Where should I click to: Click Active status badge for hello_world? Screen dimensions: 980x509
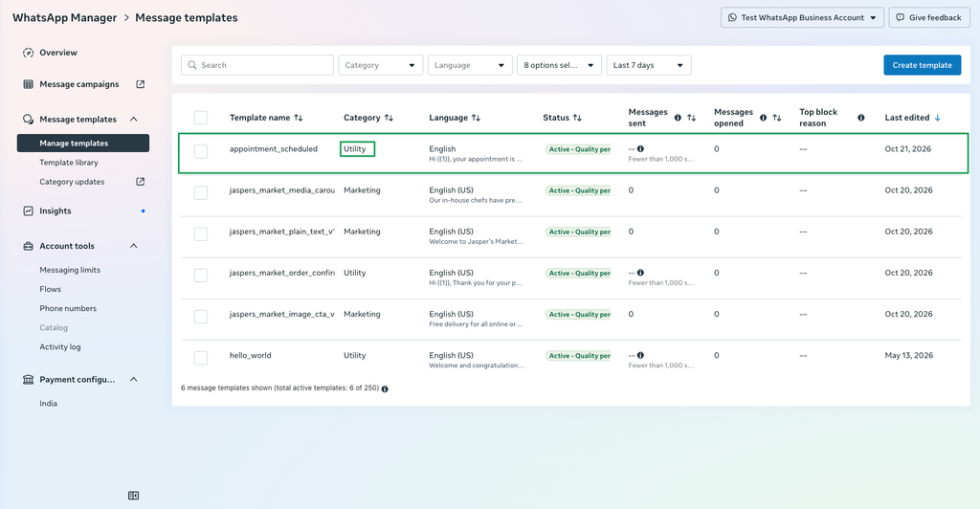[578, 355]
